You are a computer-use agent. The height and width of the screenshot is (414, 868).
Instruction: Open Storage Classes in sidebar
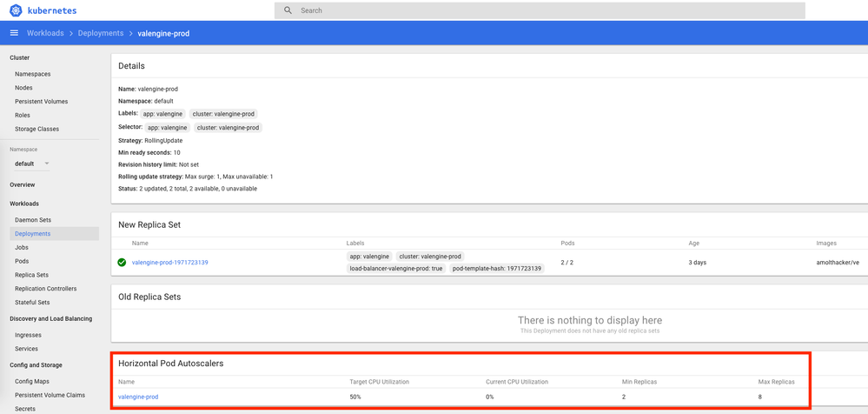[36, 129]
